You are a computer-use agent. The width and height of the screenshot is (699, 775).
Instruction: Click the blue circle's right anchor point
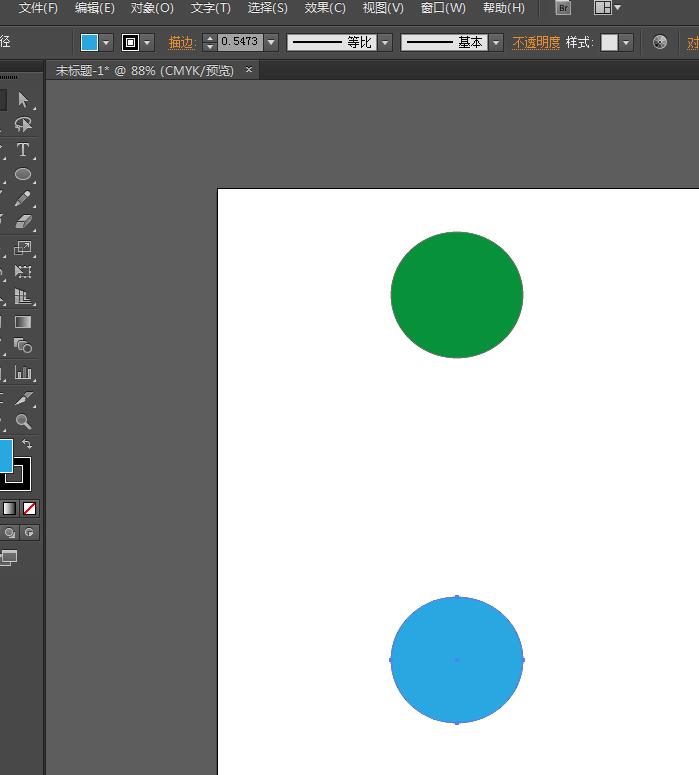click(x=523, y=660)
